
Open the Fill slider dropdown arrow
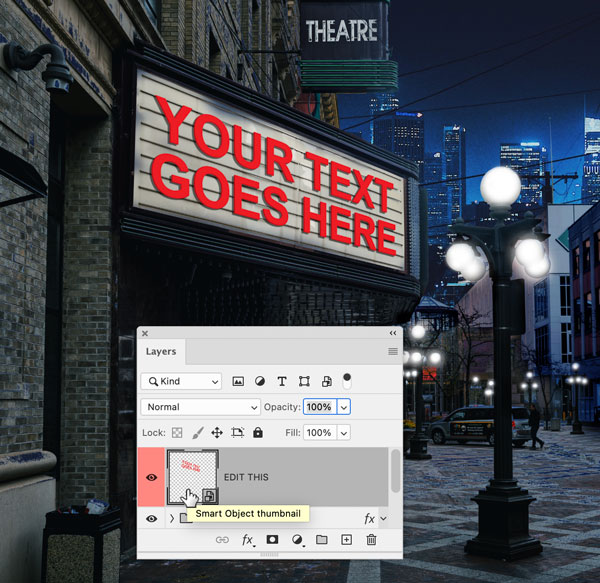(344, 433)
